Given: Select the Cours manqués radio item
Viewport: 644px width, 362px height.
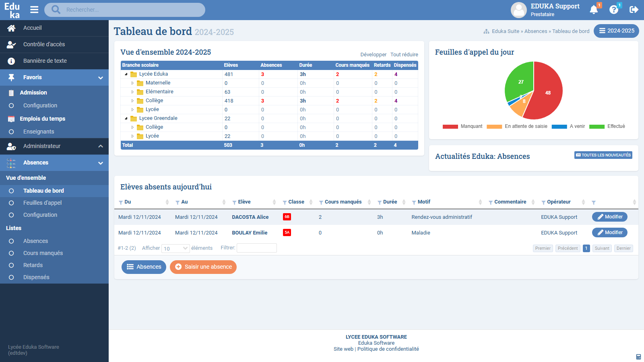Looking at the screenshot, I should click(x=11, y=253).
